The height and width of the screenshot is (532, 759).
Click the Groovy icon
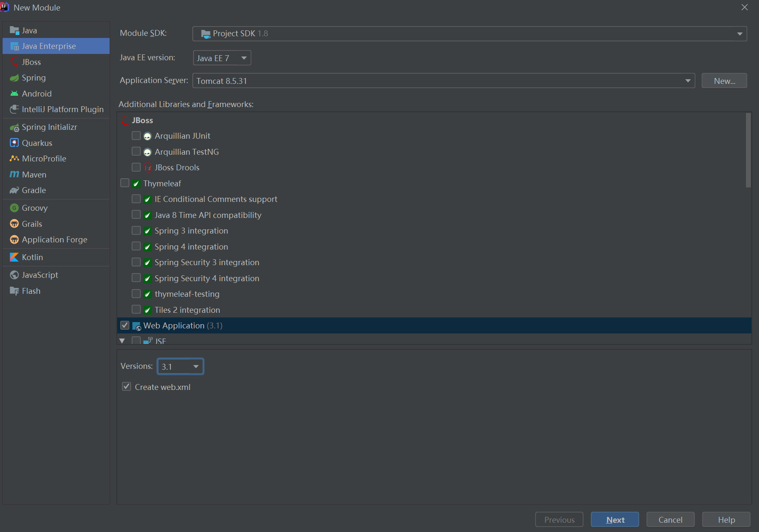[x=14, y=208]
